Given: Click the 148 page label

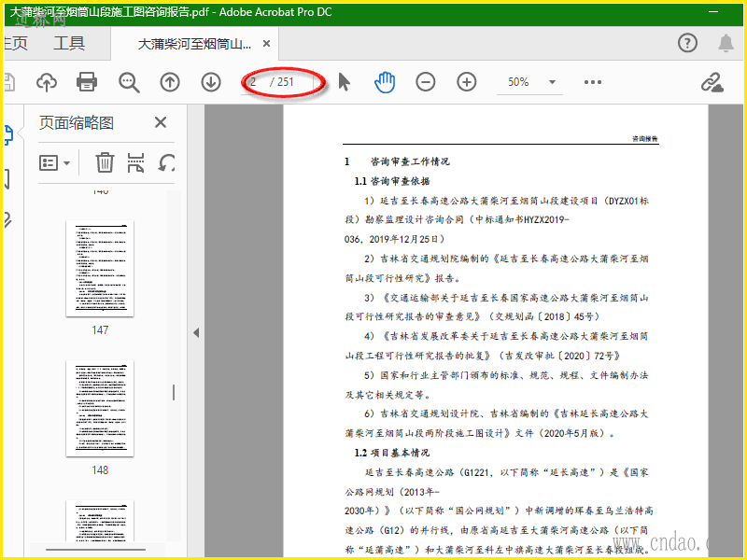Looking at the screenshot, I should [100, 470].
